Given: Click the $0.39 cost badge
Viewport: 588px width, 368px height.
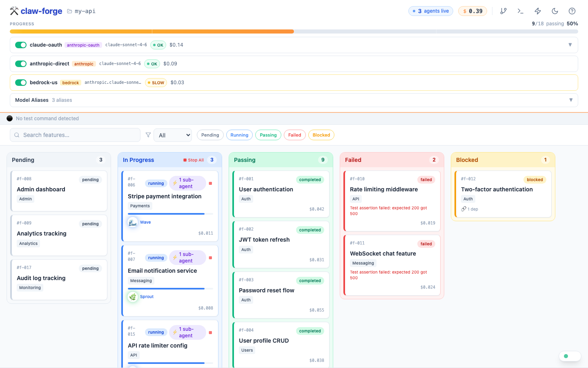Looking at the screenshot, I should click(x=472, y=11).
